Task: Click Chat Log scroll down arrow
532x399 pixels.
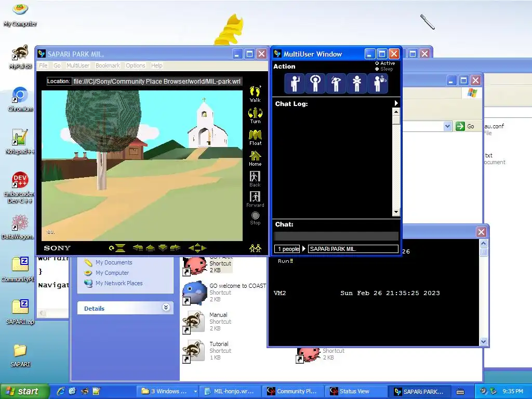Action: [396, 212]
